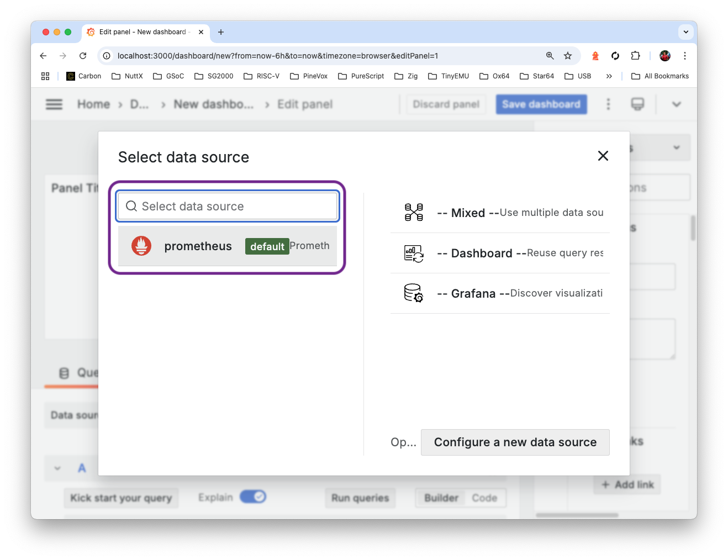This screenshot has width=728, height=560.
Task: Open the Chrome profile avatar
Action: (665, 56)
